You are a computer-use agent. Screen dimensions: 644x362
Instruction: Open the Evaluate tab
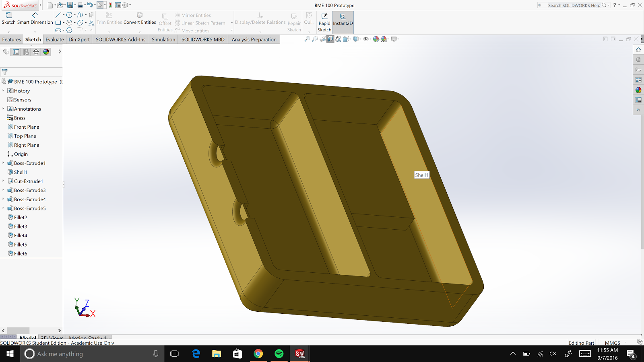tap(54, 39)
